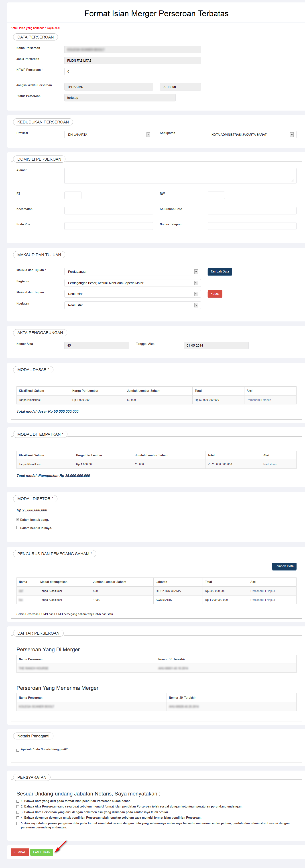The width and height of the screenshot is (305, 868).
Task: Click Hapus link in Modal Dasar row
Action: click(267, 400)
